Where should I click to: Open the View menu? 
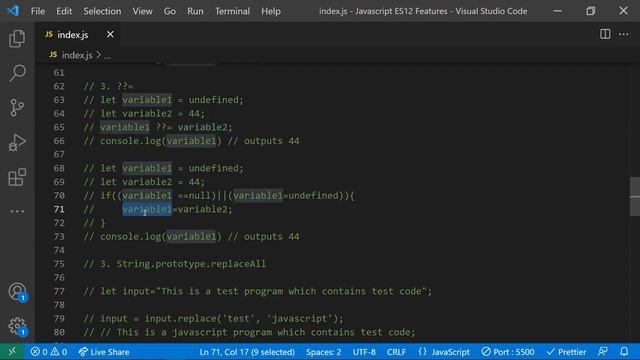(x=142, y=11)
